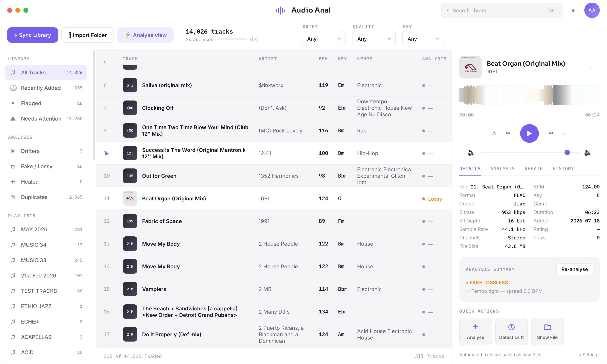The height and width of the screenshot is (364, 607).
Task: Switch to the Analysis tab
Action: click(502, 169)
